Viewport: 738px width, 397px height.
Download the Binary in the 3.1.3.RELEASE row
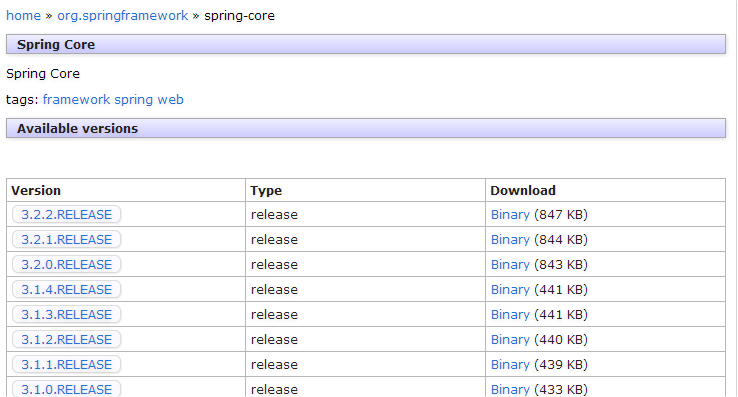510,314
